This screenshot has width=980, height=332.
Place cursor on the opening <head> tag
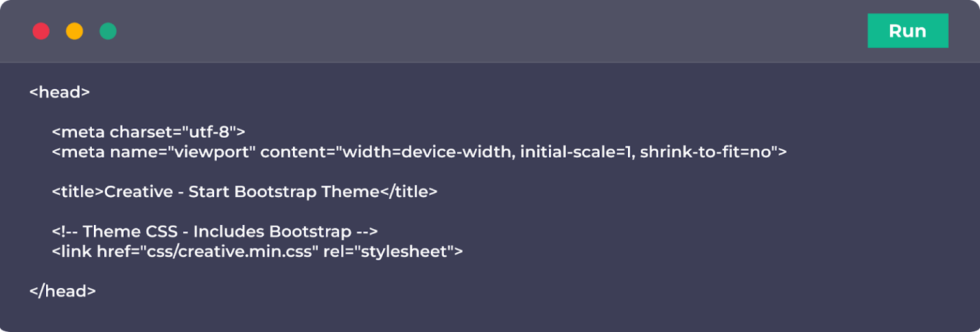(x=60, y=92)
